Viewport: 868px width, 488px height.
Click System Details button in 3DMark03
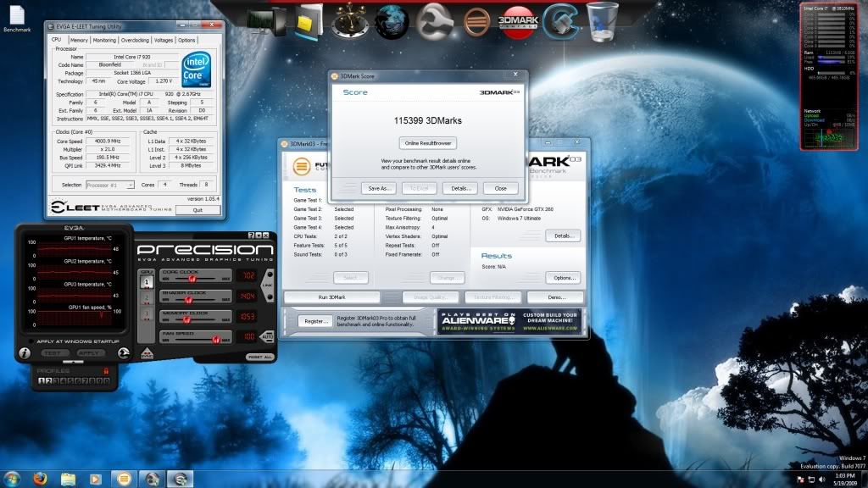(563, 236)
